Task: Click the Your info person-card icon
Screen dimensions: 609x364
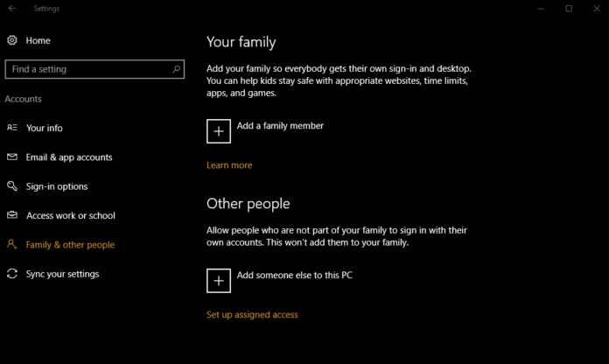Action: coord(12,128)
